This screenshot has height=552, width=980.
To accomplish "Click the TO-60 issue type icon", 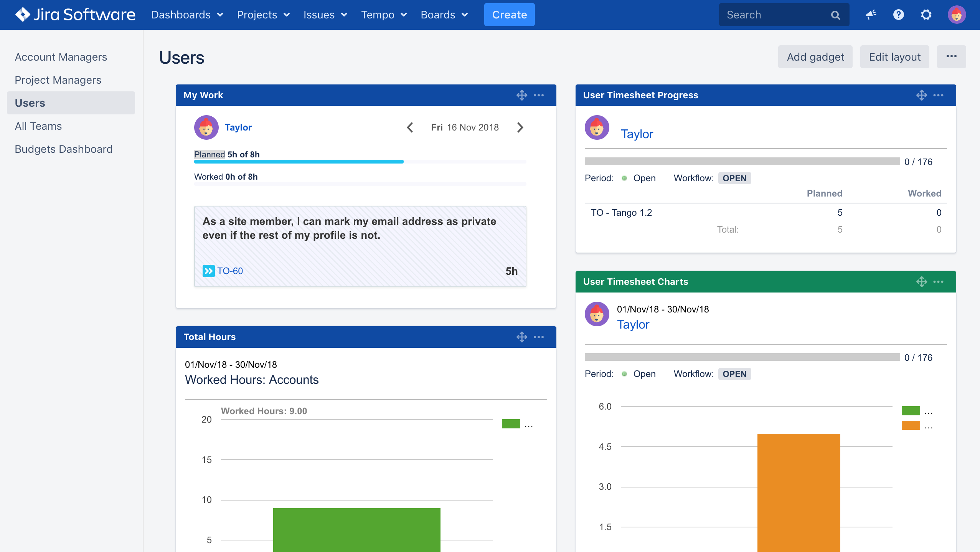I will [208, 271].
